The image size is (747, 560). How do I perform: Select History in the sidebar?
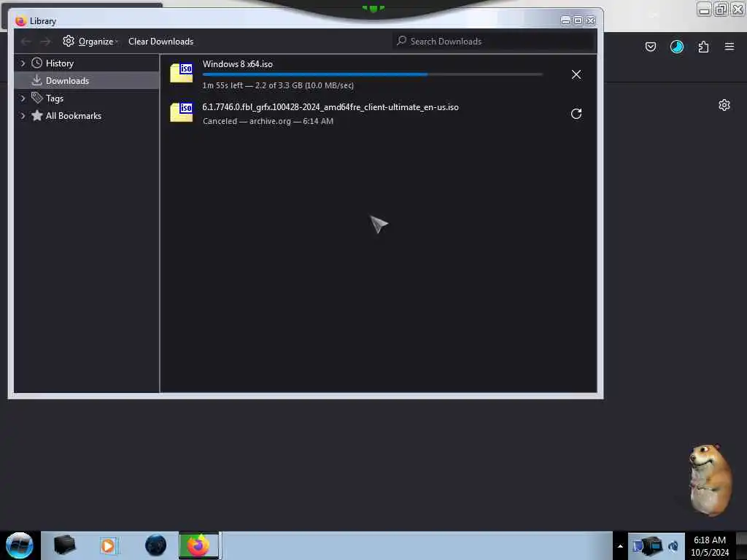click(60, 63)
